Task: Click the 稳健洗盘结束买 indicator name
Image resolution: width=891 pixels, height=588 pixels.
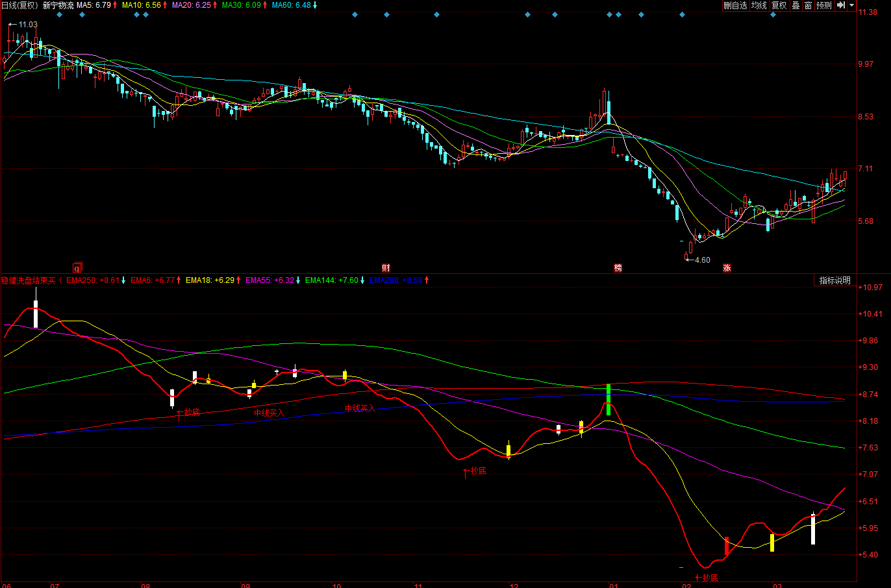Action: (x=28, y=280)
